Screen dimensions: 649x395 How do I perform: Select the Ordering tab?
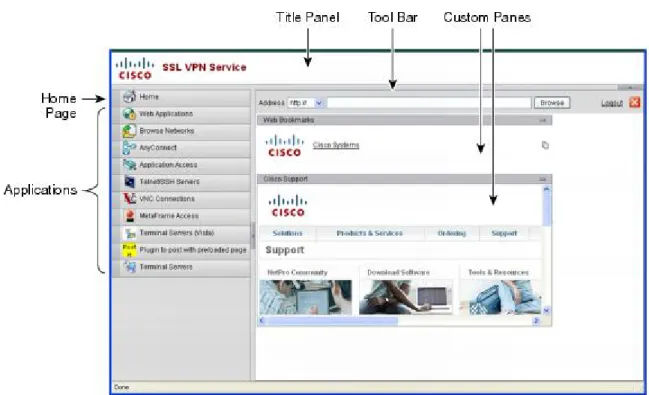tap(452, 234)
